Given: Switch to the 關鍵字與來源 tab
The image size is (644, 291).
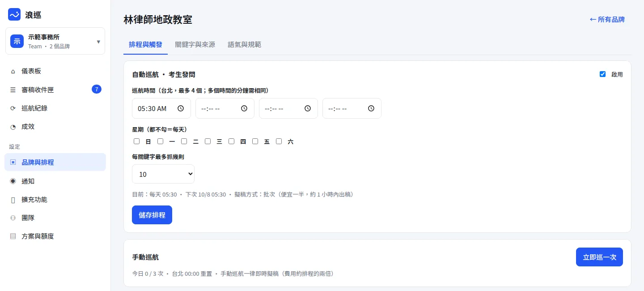Looking at the screenshot, I should pyautogui.click(x=195, y=45).
